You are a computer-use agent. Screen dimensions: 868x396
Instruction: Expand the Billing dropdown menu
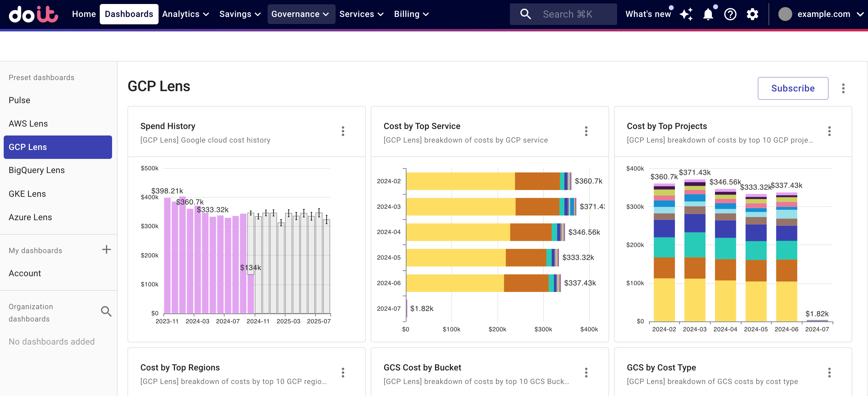click(x=412, y=14)
